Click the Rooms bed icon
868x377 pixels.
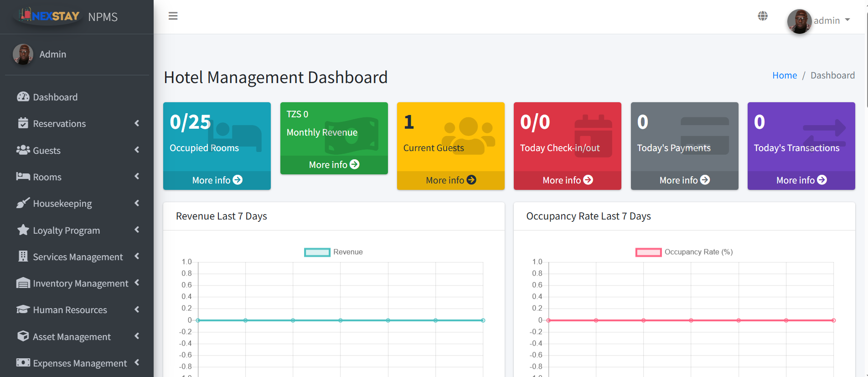23,177
